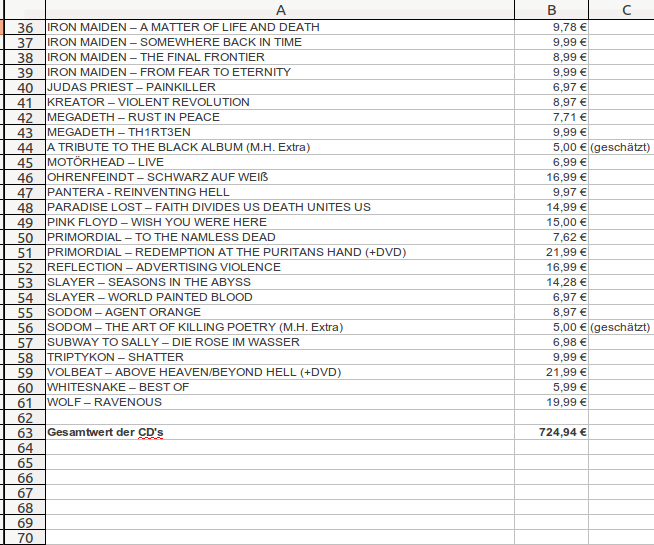Click cell 'IRON MAIDEN – A MATTER OF LIFE AND DEATH'
Image resolution: width=654 pixels, height=545 pixels.
[x=280, y=28]
